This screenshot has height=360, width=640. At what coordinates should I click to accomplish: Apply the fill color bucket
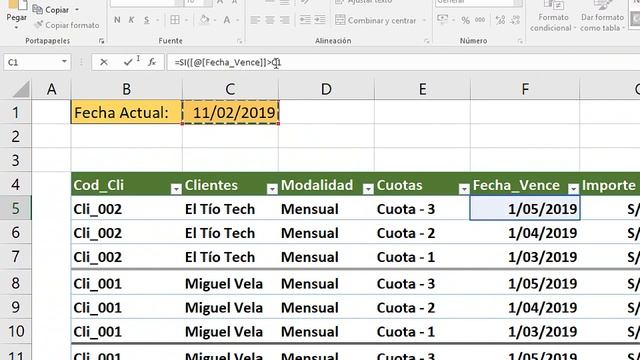tap(204, 20)
